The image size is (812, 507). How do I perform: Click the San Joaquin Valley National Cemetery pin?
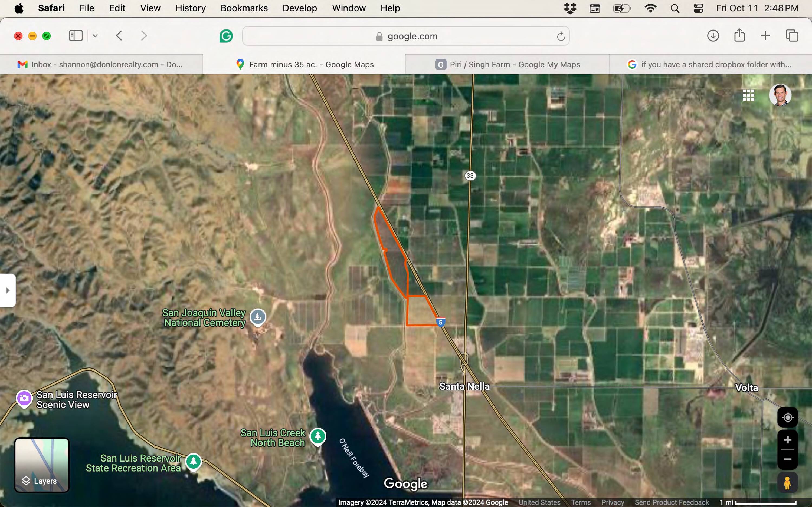[258, 317]
